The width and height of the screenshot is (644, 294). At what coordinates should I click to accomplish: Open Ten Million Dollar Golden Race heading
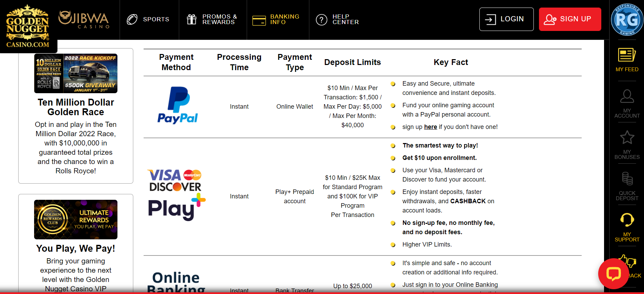76,107
